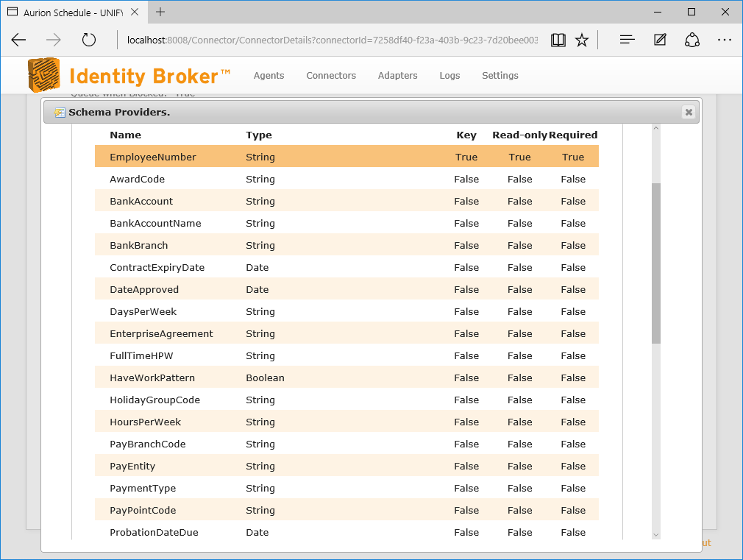Click the Date type of ProbationDateDue
This screenshot has width=743, height=560.
click(x=257, y=533)
